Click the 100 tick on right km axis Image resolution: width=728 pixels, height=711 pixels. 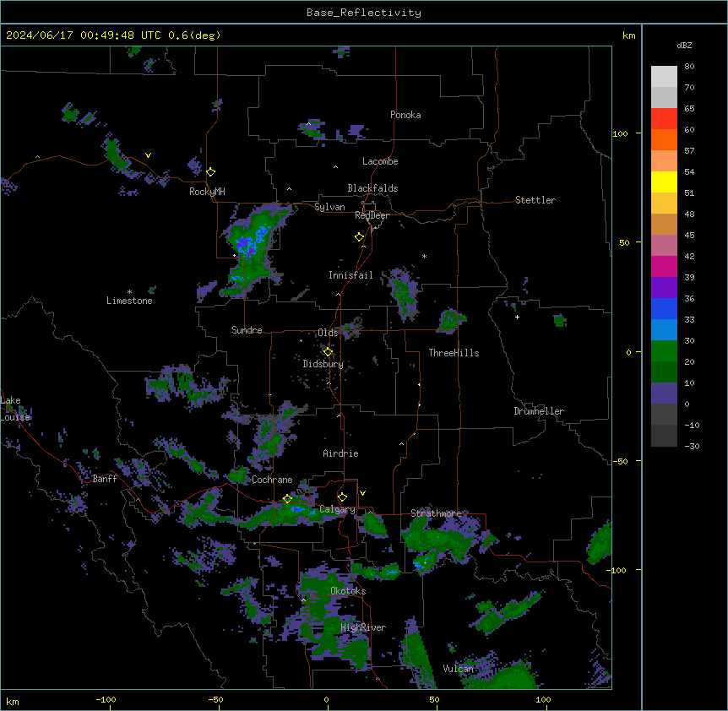coord(620,134)
